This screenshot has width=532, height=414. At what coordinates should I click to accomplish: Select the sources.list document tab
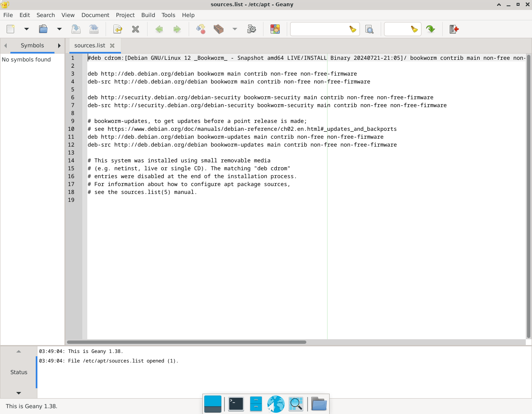coord(90,45)
